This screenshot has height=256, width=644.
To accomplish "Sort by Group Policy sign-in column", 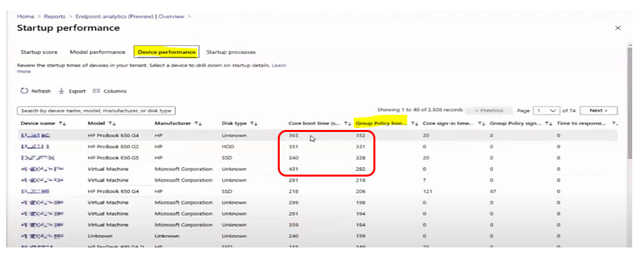I will (x=521, y=123).
